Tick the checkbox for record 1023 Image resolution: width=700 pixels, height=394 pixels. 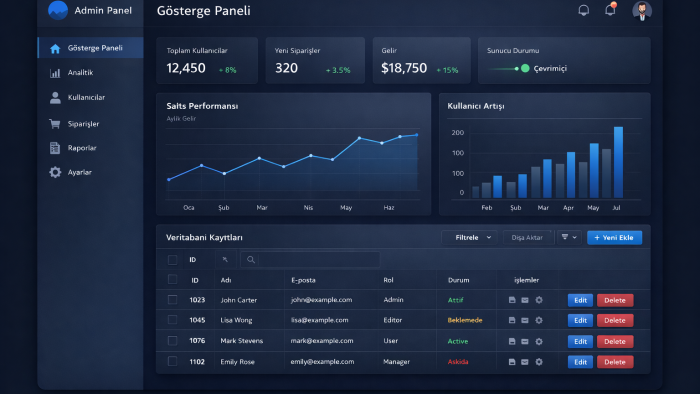(172, 300)
